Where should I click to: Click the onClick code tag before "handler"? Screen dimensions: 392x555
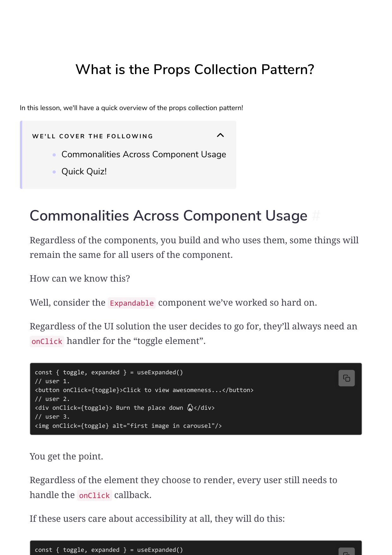point(47,341)
